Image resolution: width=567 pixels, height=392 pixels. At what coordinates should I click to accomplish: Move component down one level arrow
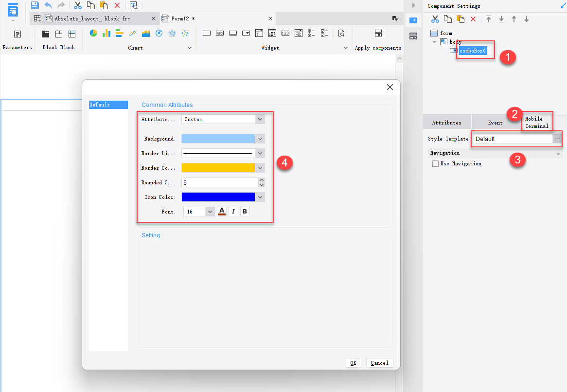527,19
